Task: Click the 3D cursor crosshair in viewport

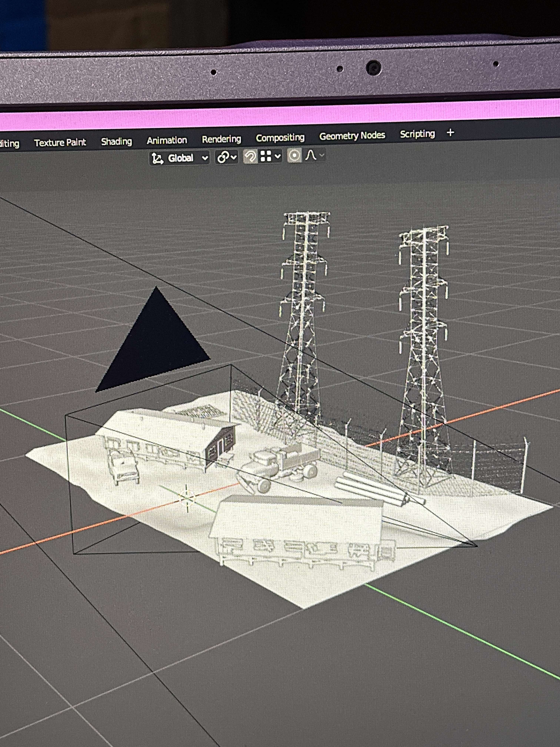Action: (187, 497)
